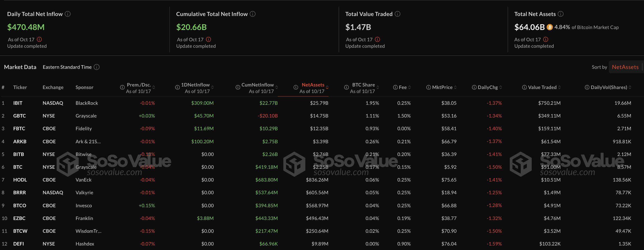Sort table by DailyChg arrows
The height and width of the screenshot is (250, 644).
pyautogui.click(x=500, y=87)
